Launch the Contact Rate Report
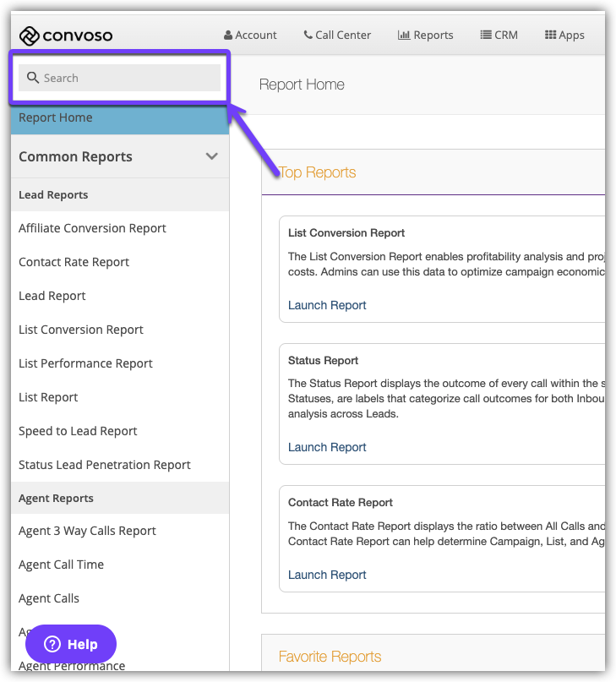 click(327, 575)
